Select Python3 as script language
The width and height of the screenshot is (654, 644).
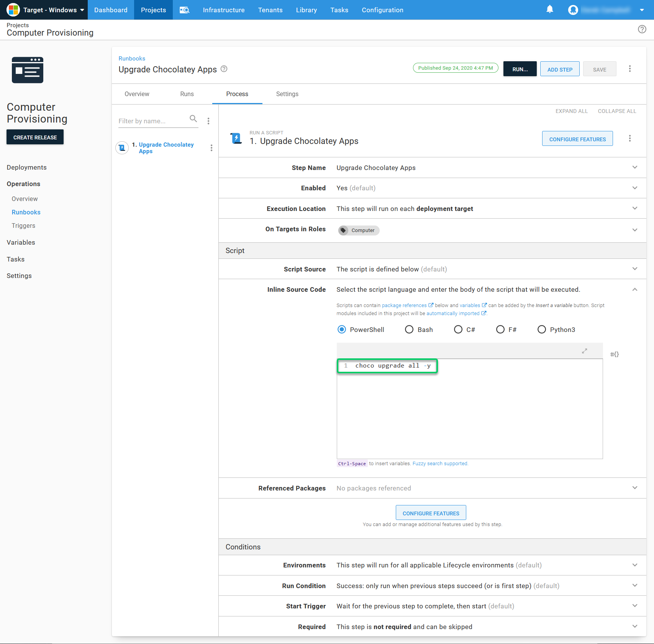(541, 329)
